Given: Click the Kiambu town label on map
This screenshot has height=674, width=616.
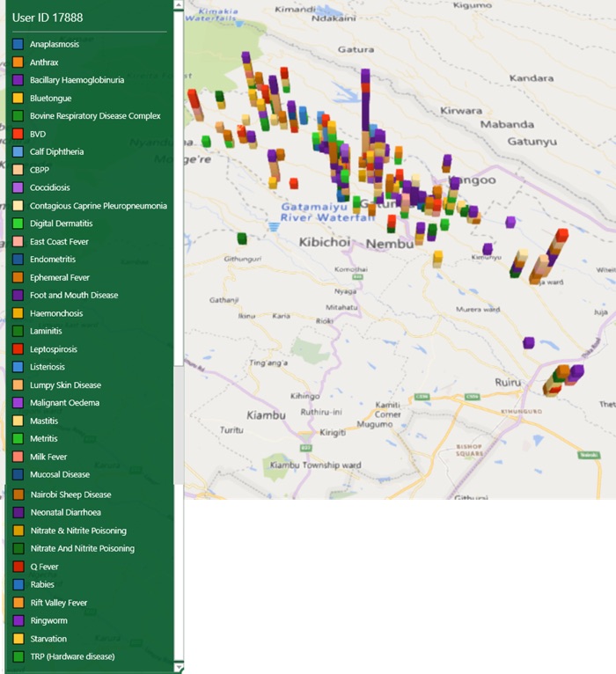Looking at the screenshot, I should tap(266, 415).
